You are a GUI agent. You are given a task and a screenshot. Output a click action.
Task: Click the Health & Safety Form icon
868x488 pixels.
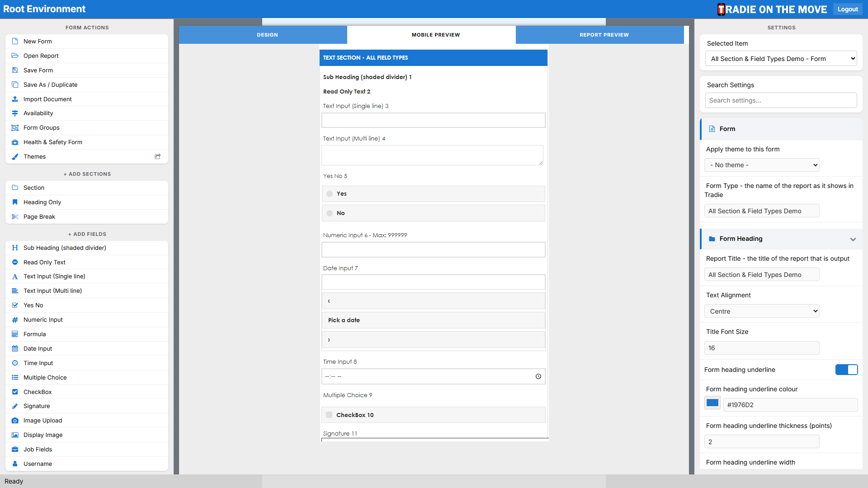15,142
